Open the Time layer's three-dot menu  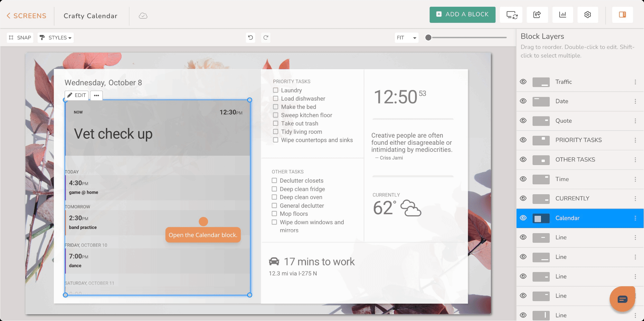[635, 179]
